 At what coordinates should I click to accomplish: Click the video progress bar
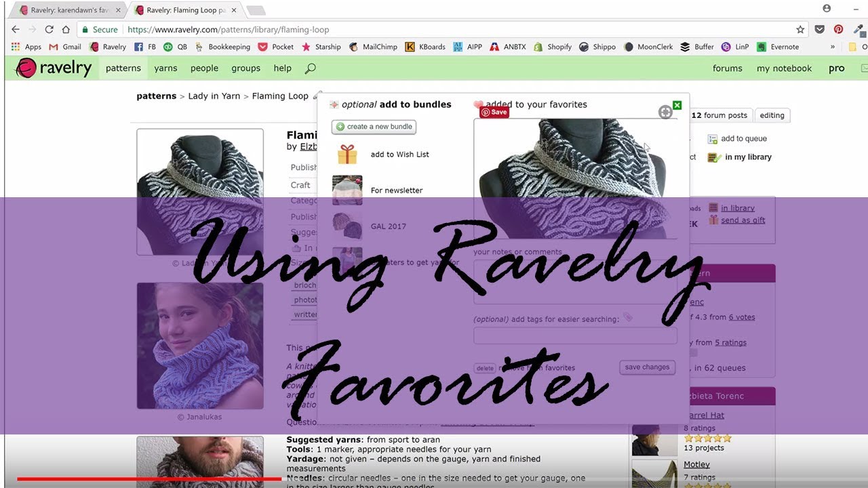pyautogui.click(x=434, y=479)
